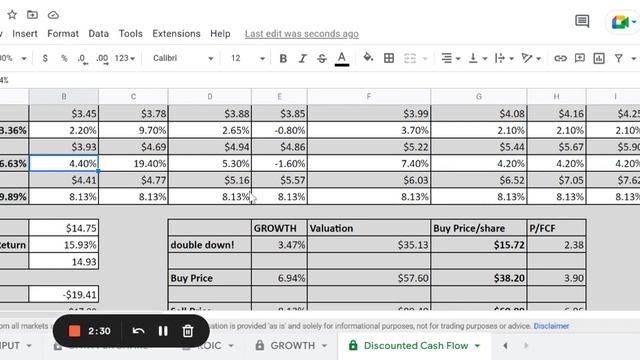
Task: Move the document to a folder
Action: (x=32, y=15)
